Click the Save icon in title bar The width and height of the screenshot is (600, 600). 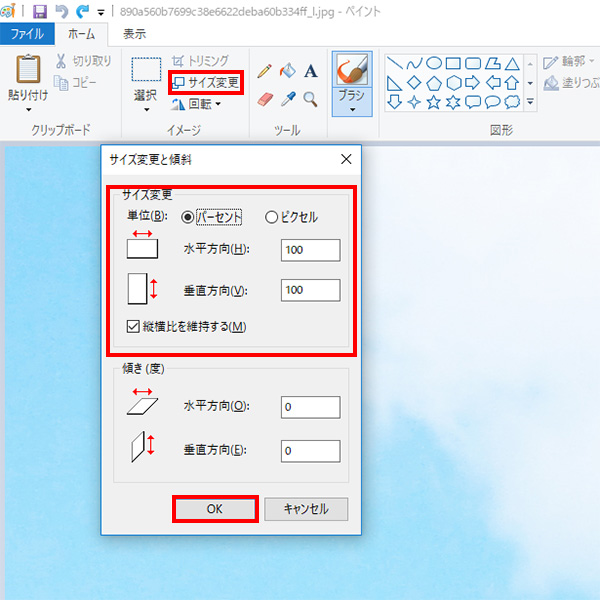coord(40,11)
